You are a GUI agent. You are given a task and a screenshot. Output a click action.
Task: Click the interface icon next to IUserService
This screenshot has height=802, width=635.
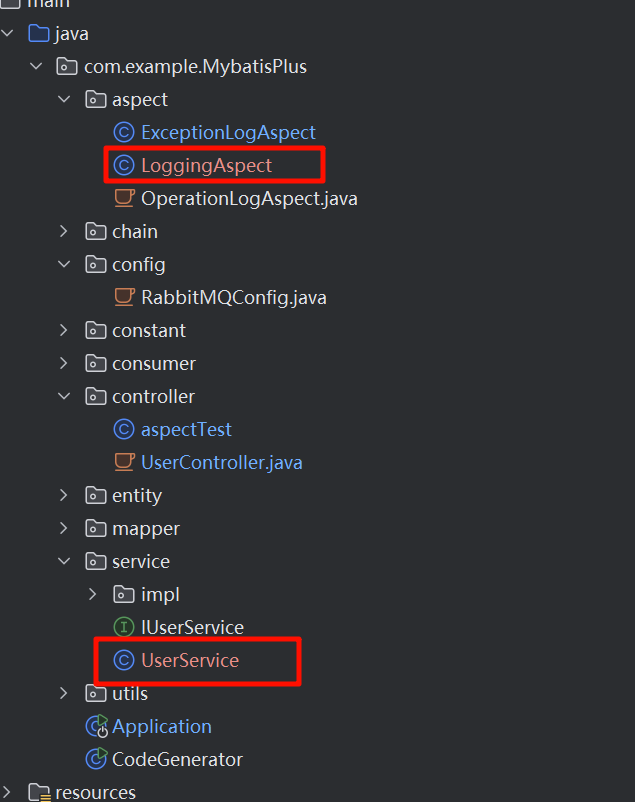pos(122,627)
